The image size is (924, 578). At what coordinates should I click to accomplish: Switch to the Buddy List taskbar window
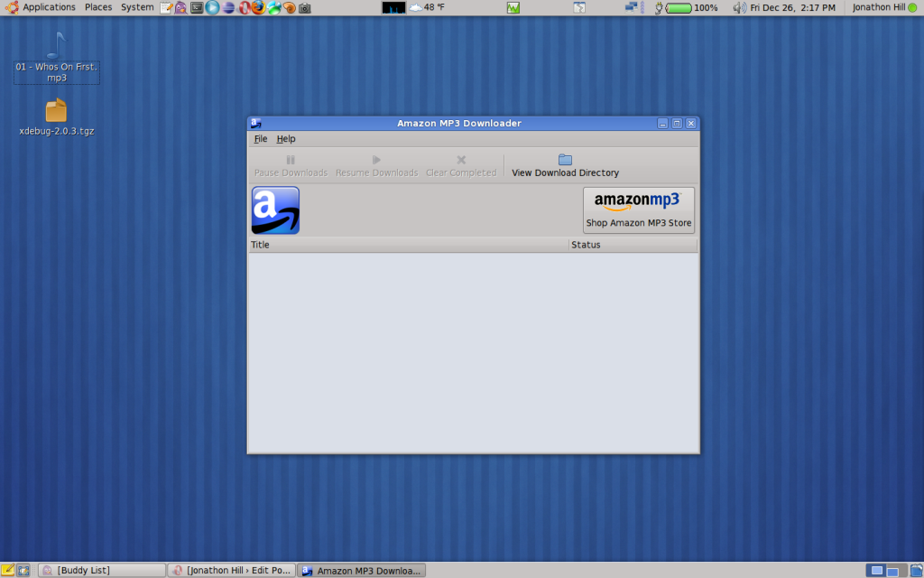point(102,571)
